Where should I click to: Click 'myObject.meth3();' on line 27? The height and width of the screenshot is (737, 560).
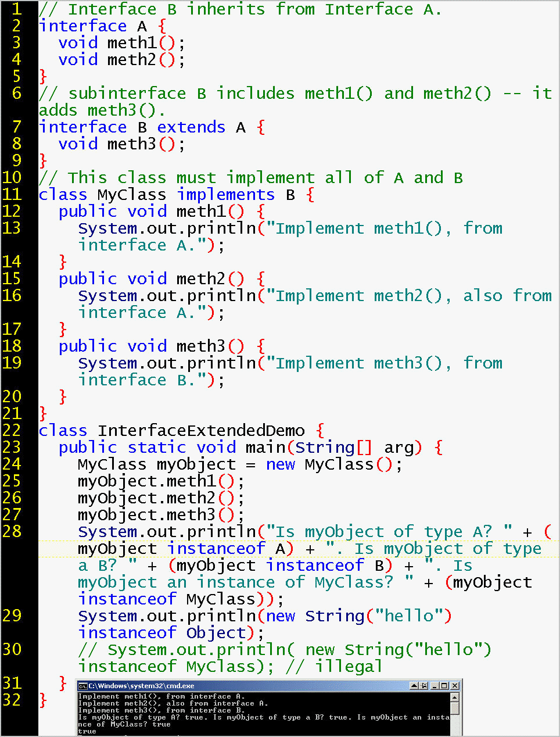coord(161,515)
